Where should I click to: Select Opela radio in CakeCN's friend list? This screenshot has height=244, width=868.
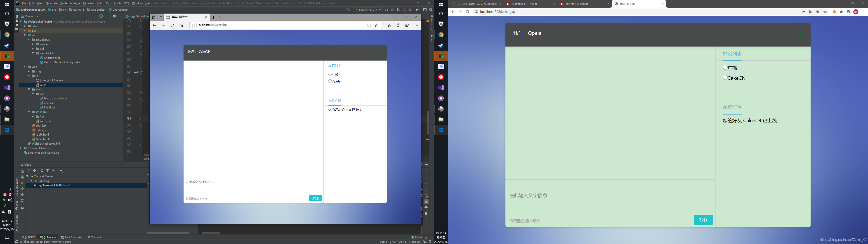point(330,81)
